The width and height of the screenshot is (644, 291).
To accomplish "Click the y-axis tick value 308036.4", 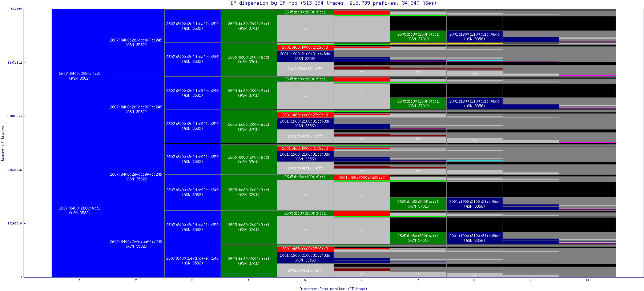I will [x=15, y=116].
